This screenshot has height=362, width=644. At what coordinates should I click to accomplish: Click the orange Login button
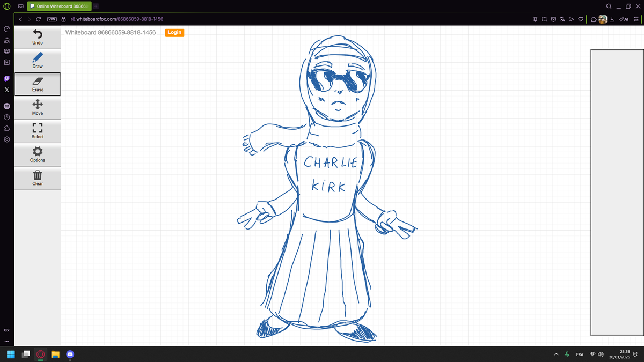point(174,33)
